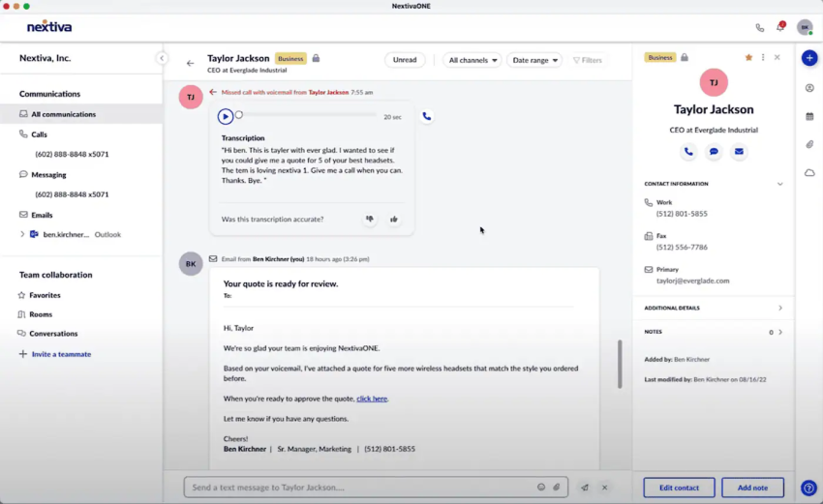823x504 pixels.
Task: Go back with the arrow beside Taylor Jackson
Action: coord(190,64)
